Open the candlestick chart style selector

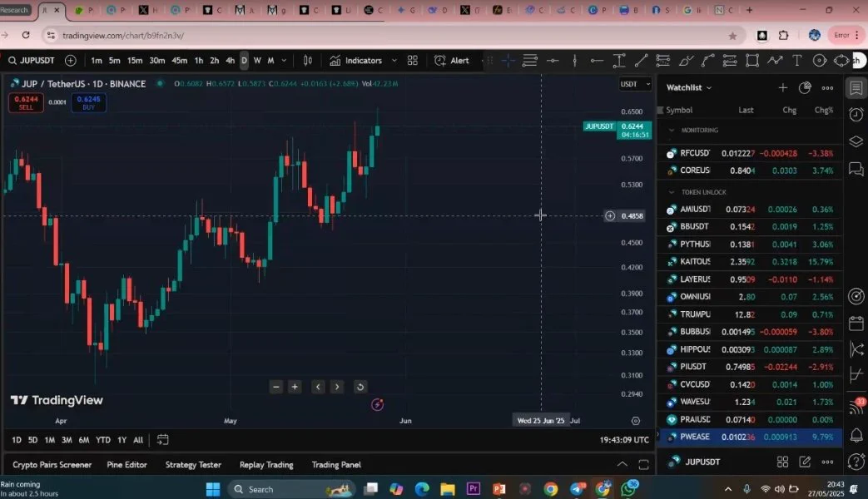click(308, 61)
